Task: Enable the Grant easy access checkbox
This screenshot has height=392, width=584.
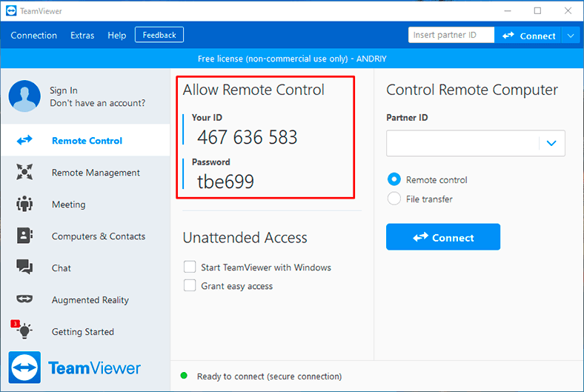Action: tap(190, 285)
